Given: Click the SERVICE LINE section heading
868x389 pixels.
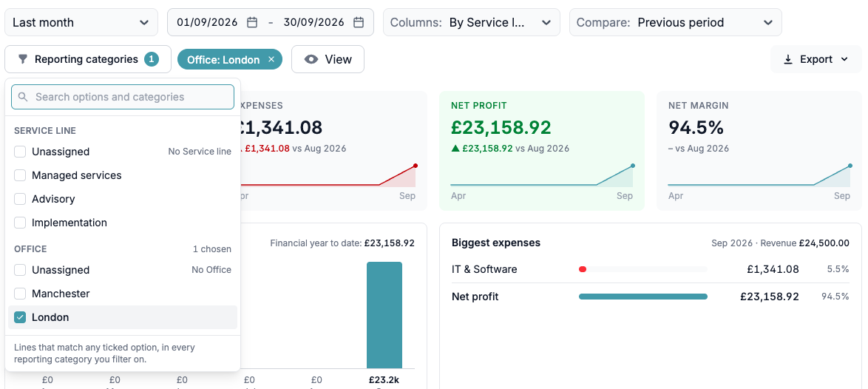Looking at the screenshot, I should click(45, 131).
